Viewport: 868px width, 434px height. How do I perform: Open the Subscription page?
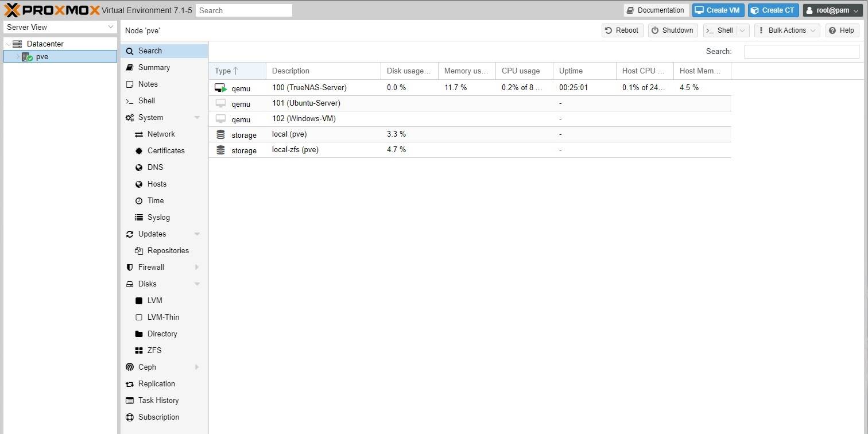pos(158,417)
